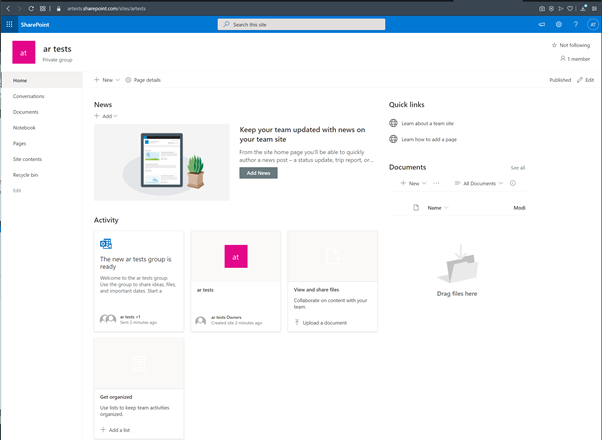The image size is (602, 440).
Task: Open Site contents in the left navigation
Action: pyautogui.click(x=27, y=159)
